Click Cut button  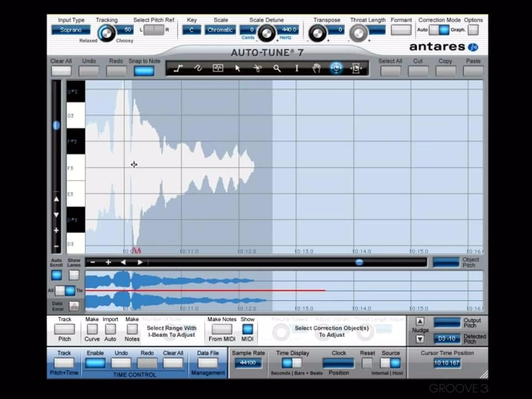(x=418, y=71)
